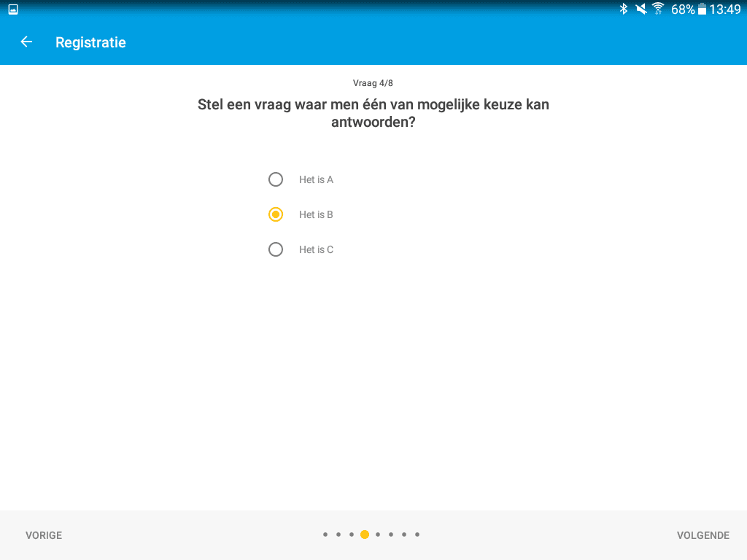Tap the 68% battery percentage text
747x560 pixels.
pyautogui.click(x=683, y=9)
